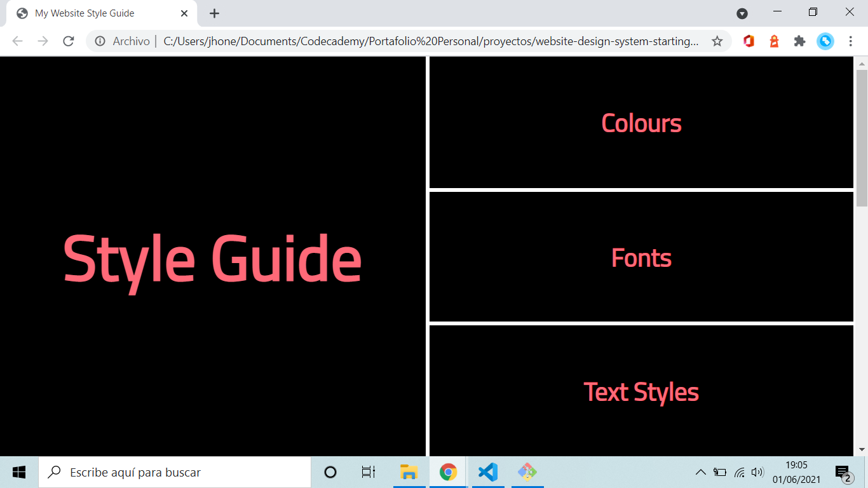Open Visual Studio Code from taskbar
The image size is (868, 488).
point(488,472)
